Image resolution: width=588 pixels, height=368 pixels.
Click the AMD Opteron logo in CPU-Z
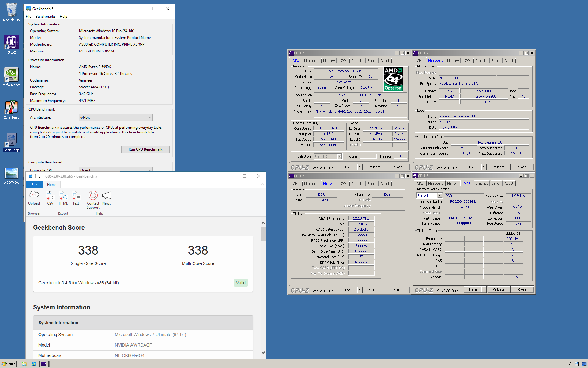click(x=393, y=79)
